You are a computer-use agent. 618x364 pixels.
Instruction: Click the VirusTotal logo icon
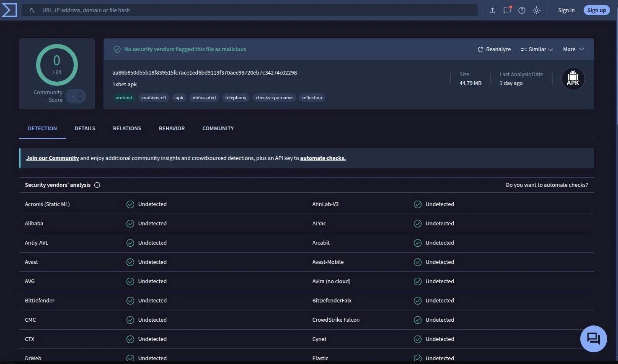pos(9,10)
